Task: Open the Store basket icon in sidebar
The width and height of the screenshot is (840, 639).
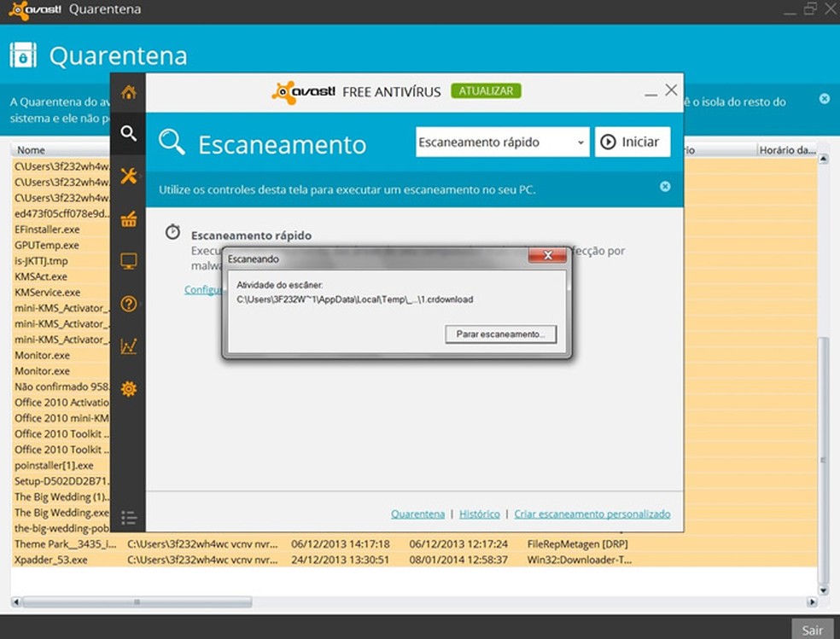Action: pos(129,219)
